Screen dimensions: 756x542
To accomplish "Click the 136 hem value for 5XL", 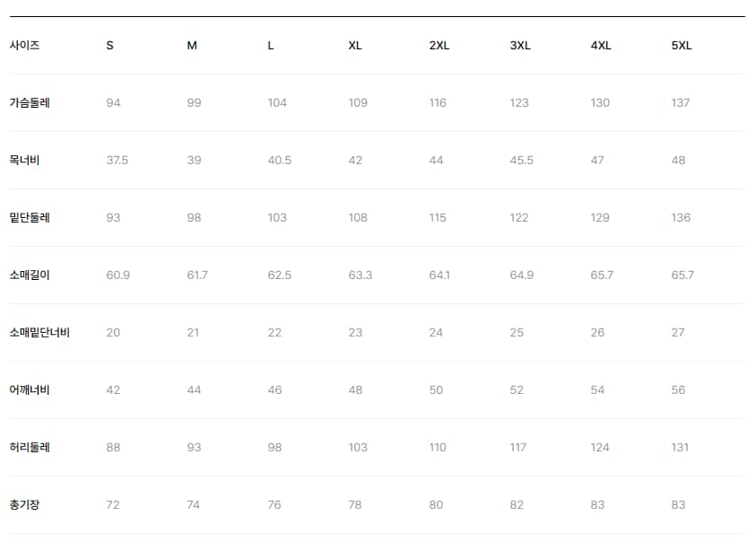I will (681, 218).
